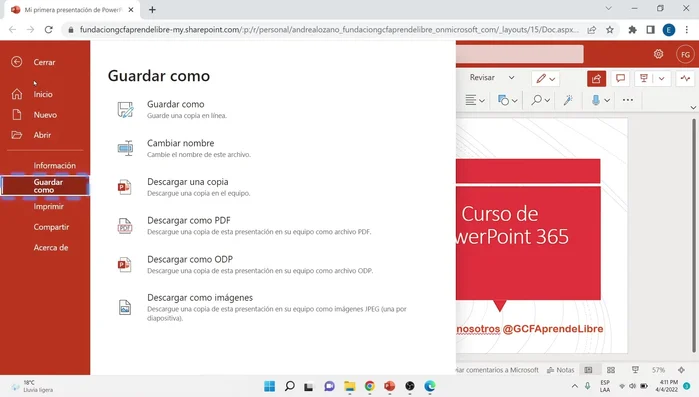Open editing mode pencil dropdown
The height and width of the screenshot is (397, 699).
coord(545,79)
